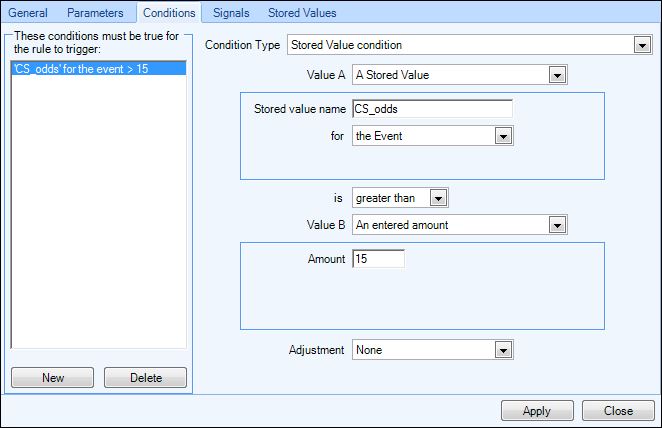Viewport: 662px width, 428px height.
Task: Go to the Signals tab
Action: coord(231,13)
